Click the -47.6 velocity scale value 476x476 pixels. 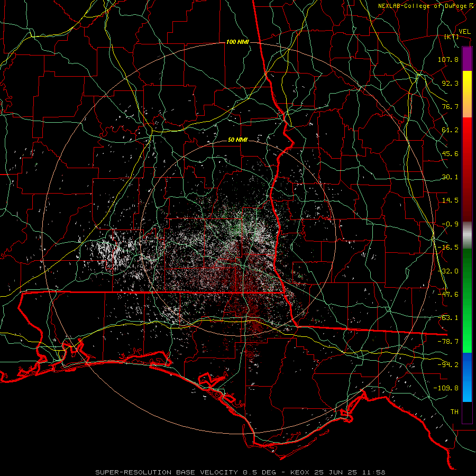click(448, 295)
